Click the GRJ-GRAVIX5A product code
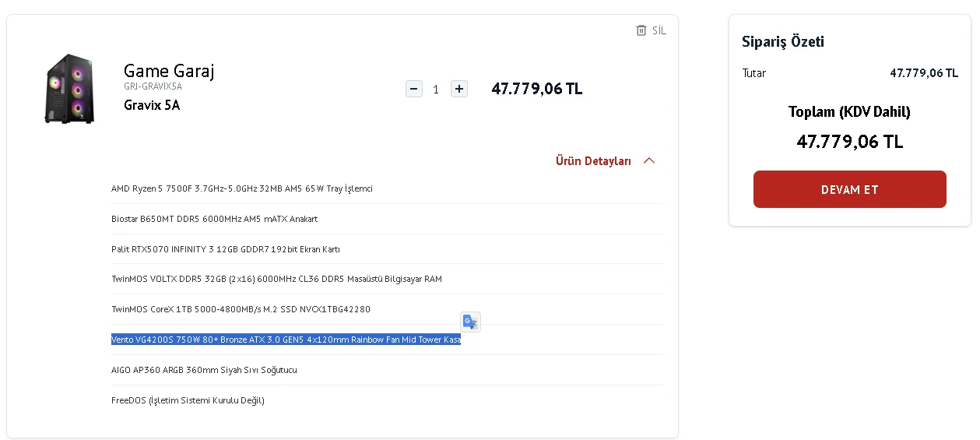 [x=153, y=86]
